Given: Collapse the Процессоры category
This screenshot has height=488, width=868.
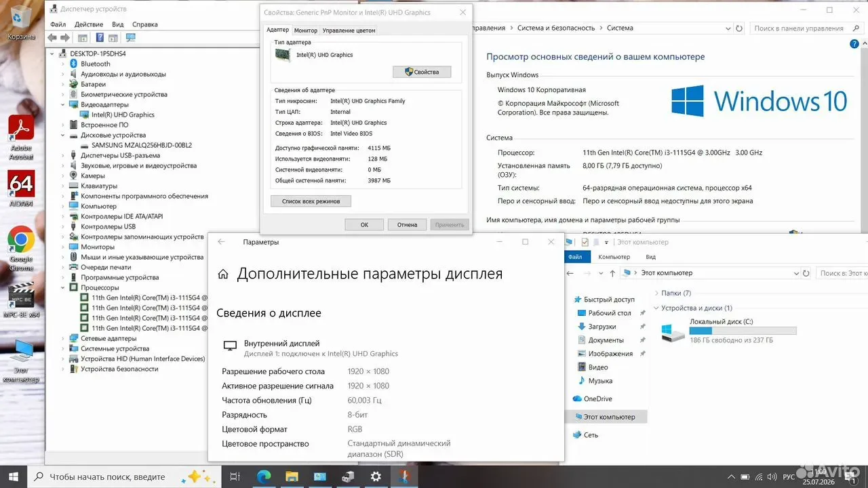Looking at the screenshot, I should click(63, 287).
